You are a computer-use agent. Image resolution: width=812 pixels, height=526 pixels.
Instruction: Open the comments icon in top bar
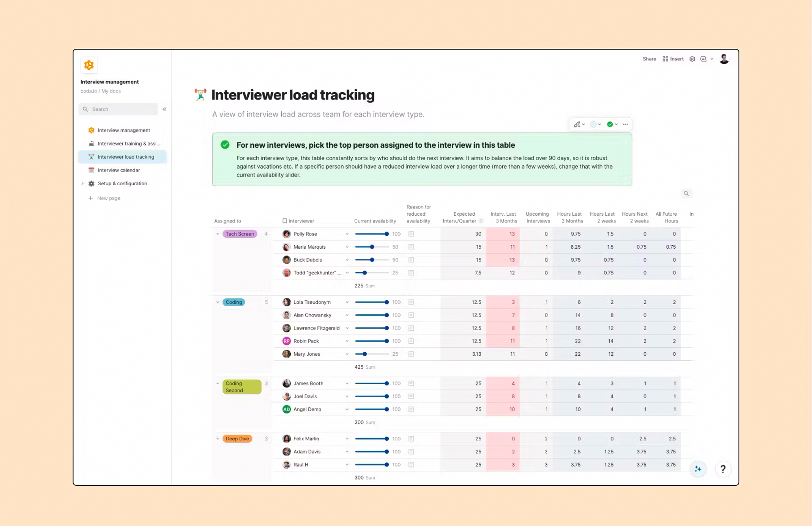704,59
